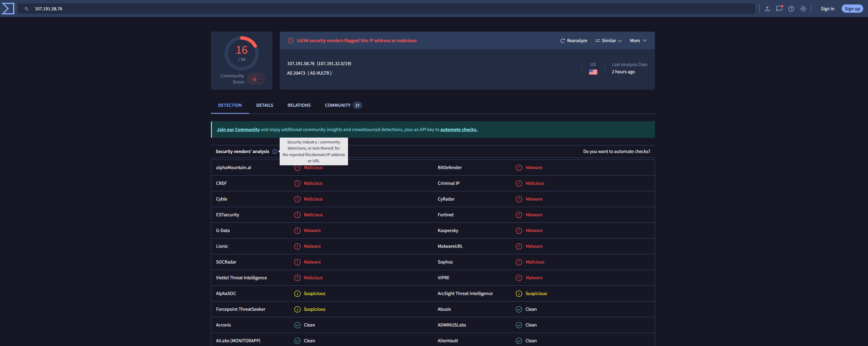This screenshot has width=868, height=346.
Task: Follow the Join our Community link
Action: tap(238, 130)
